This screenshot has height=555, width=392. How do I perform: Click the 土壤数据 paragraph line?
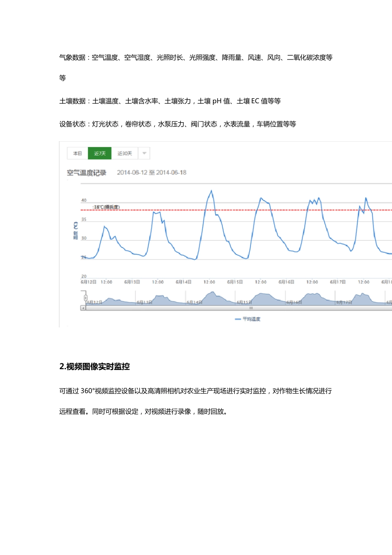pyautogui.click(x=170, y=101)
